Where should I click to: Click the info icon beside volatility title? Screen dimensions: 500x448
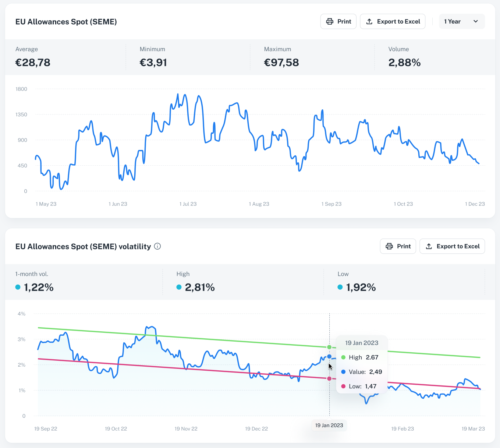point(157,246)
